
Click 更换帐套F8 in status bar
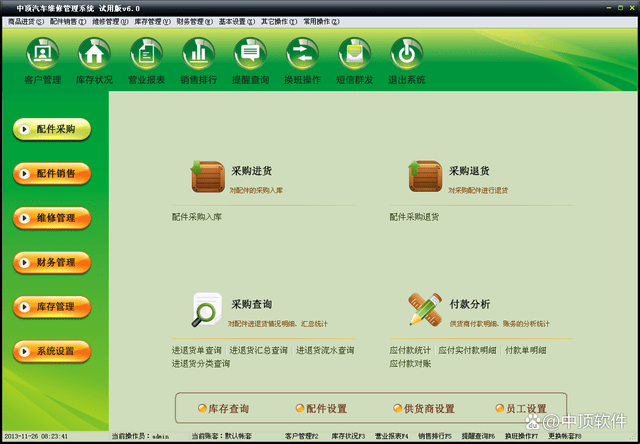(x=565, y=436)
